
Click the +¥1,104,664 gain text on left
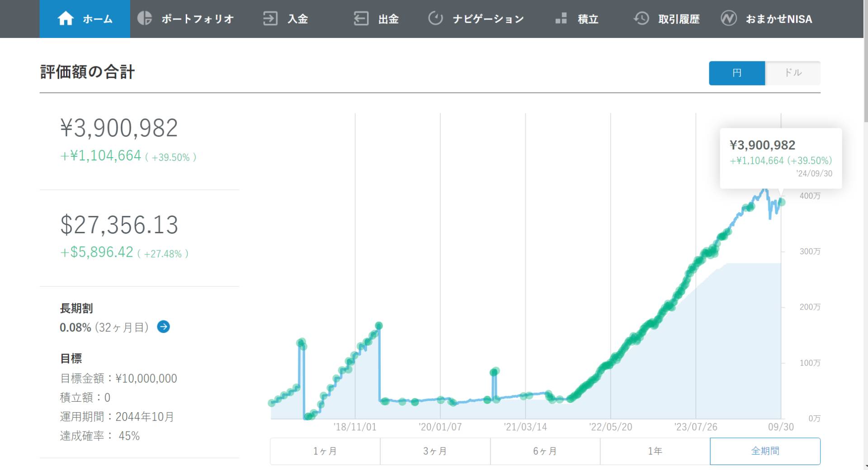click(101, 155)
